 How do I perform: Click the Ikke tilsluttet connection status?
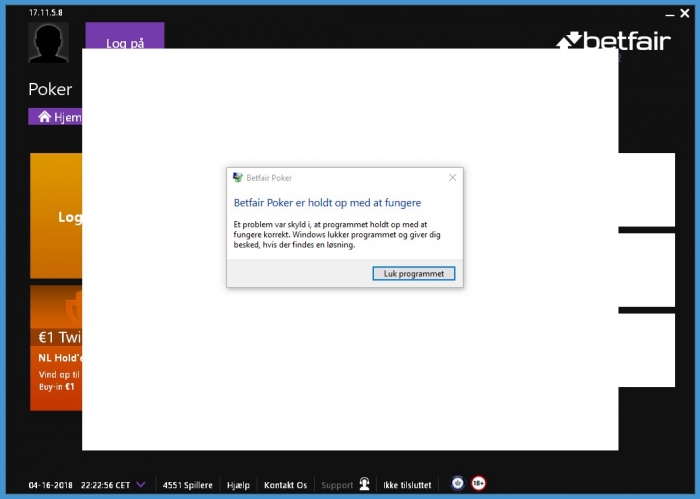tap(407, 485)
